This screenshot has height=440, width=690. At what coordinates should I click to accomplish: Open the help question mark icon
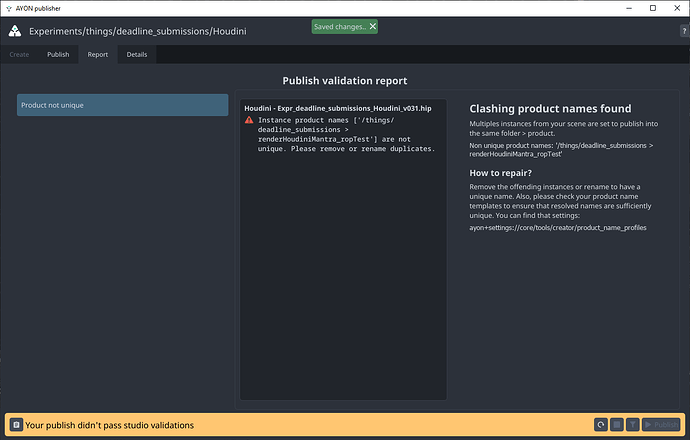684,31
